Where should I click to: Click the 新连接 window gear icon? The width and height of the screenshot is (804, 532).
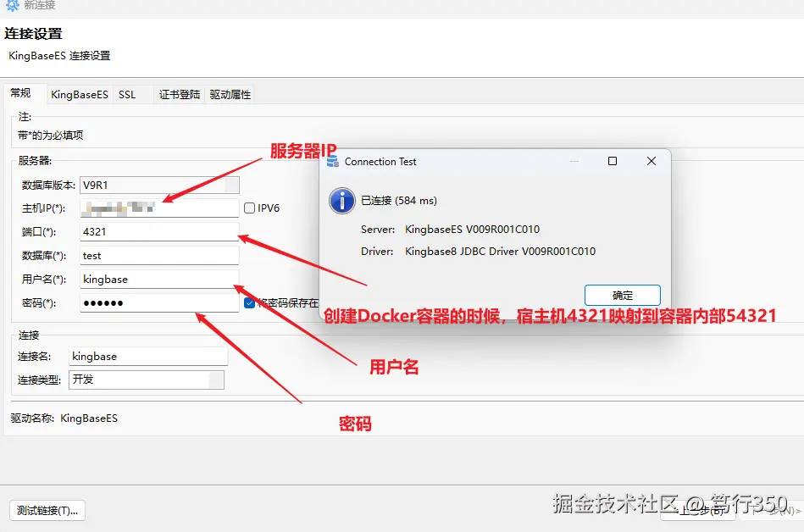click(13, 6)
